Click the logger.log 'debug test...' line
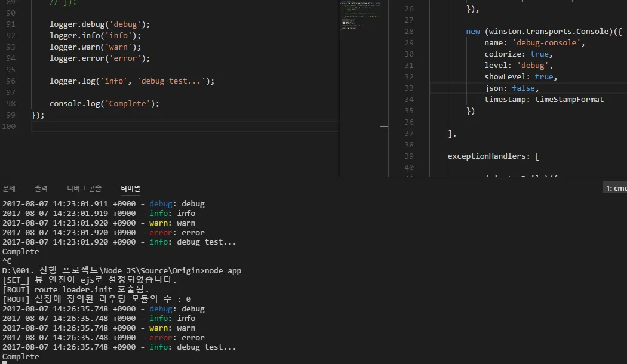The image size is (627, 364). pos(132,81)
